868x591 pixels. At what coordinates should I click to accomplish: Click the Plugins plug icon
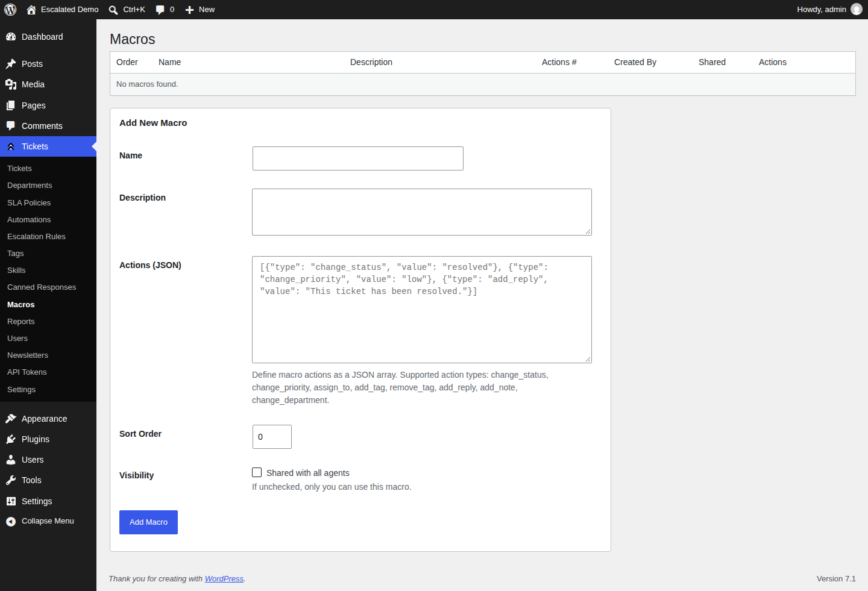(11, 439)
